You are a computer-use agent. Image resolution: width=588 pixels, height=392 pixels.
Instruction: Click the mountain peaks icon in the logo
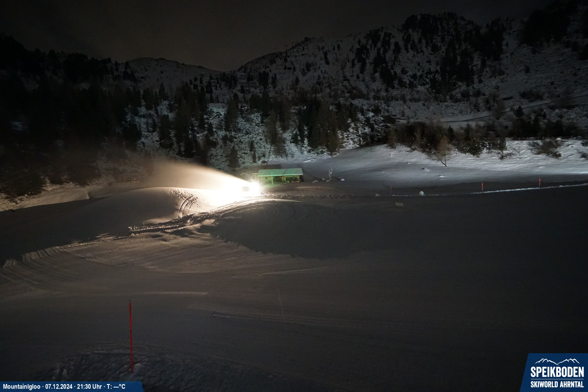pyautogui.click(x=557, y=361)
